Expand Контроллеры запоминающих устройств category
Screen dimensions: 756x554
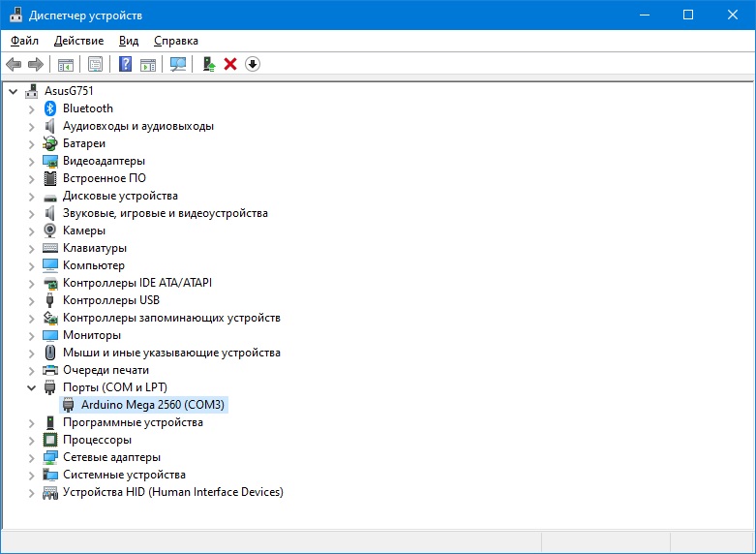tap(31, 318)
